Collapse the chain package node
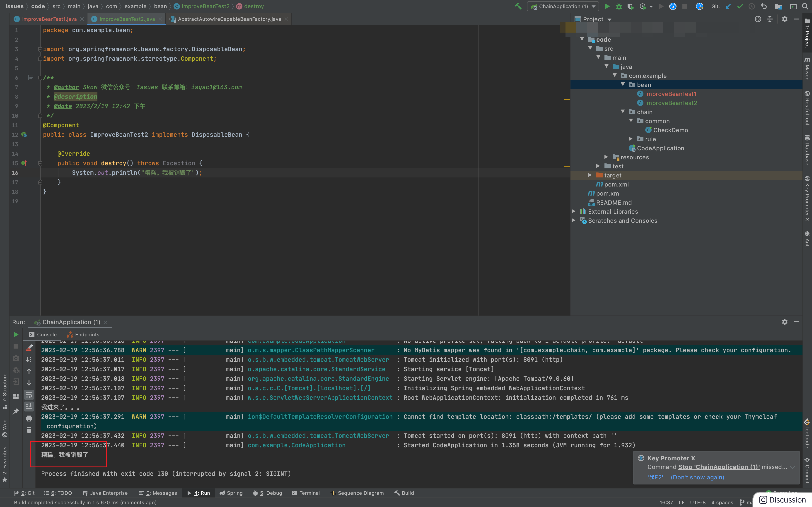Image resolution: width=812 pixels, height=507 pixels. [x=623, y=112]
